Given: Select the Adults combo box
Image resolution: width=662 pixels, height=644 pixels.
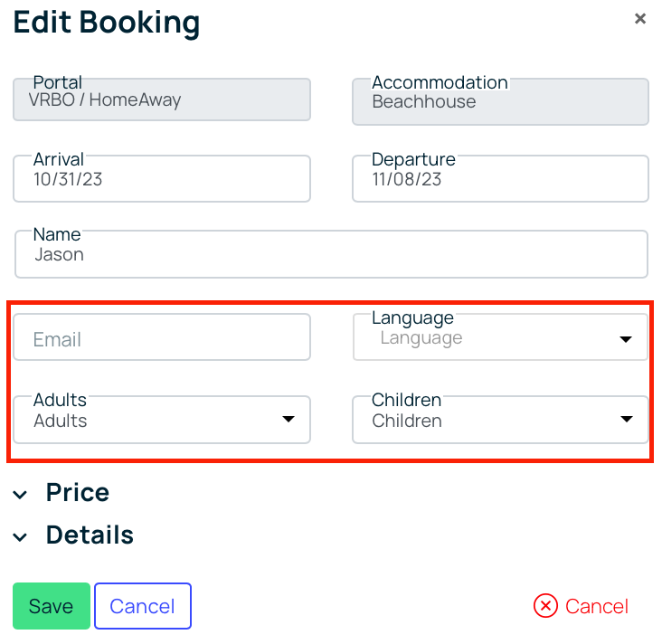Looking at the screenshot, I should point(162,420).
